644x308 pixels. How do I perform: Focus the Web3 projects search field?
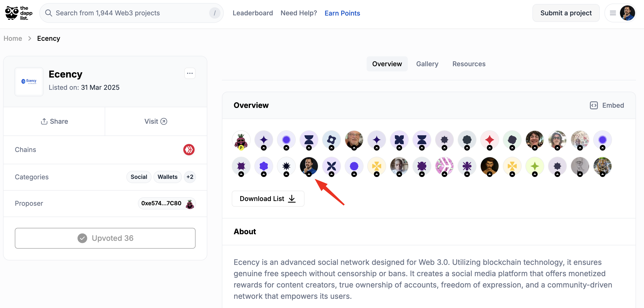click(132, 13)
